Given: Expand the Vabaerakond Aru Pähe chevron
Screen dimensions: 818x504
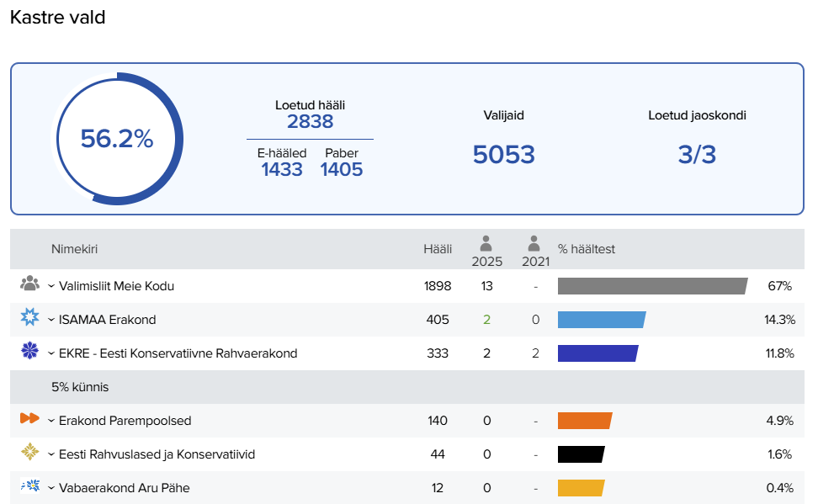Looking at the screenshot, I should pos(51,489).
